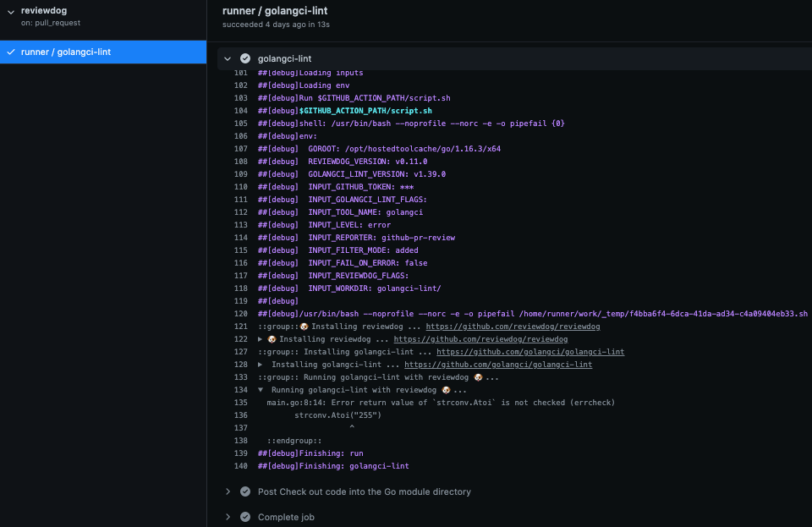Click the "runner / golangci-lint" page heading

pyautogui.click(x=275, y=10)
